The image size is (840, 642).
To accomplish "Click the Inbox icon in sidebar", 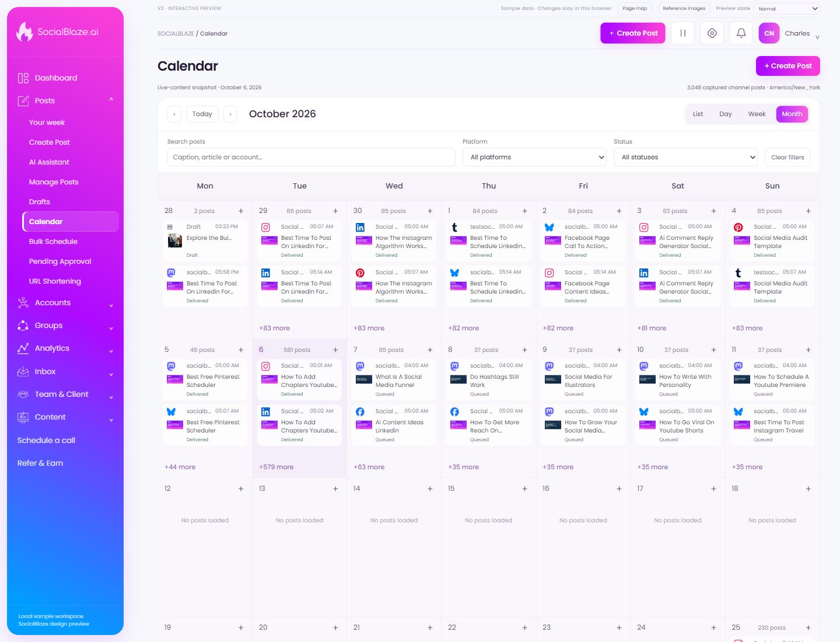I will click(23, 371).
